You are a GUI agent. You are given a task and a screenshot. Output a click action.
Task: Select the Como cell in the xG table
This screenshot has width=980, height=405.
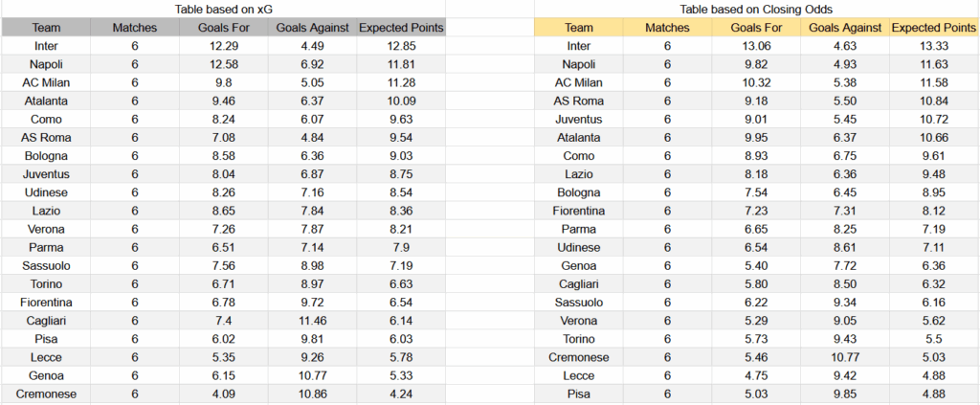45,120
